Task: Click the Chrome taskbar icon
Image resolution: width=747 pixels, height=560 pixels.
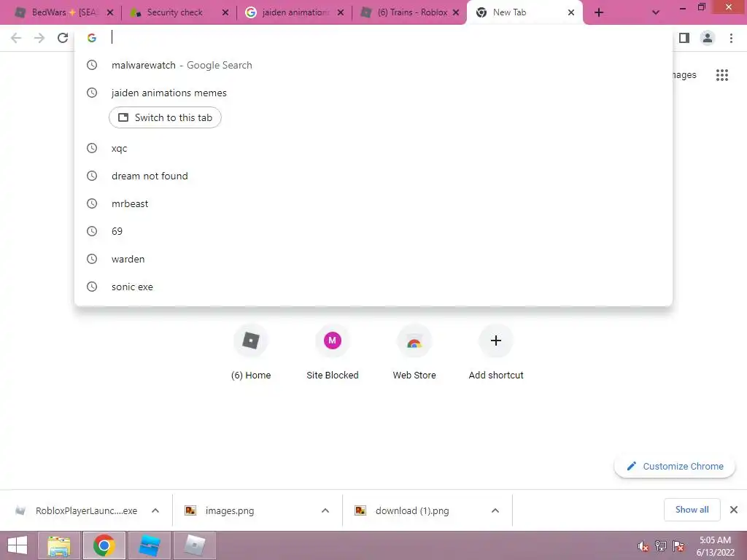Action: tap(104, 545)
